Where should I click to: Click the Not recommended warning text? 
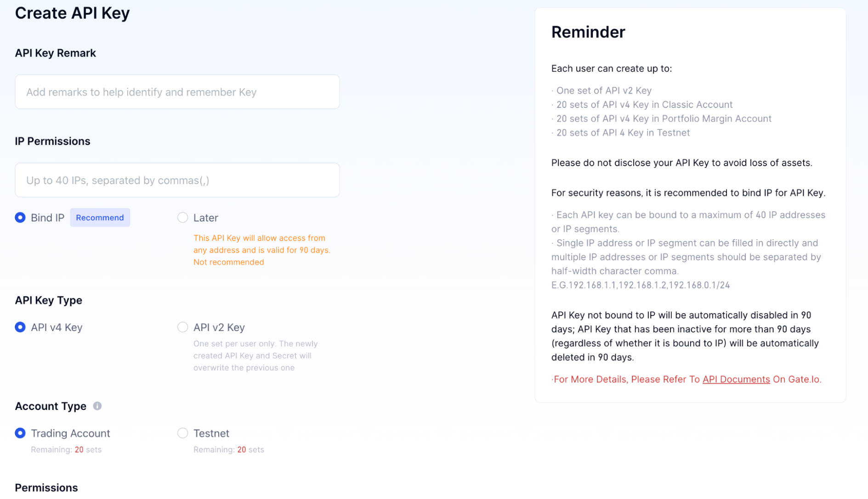[228, 262]
